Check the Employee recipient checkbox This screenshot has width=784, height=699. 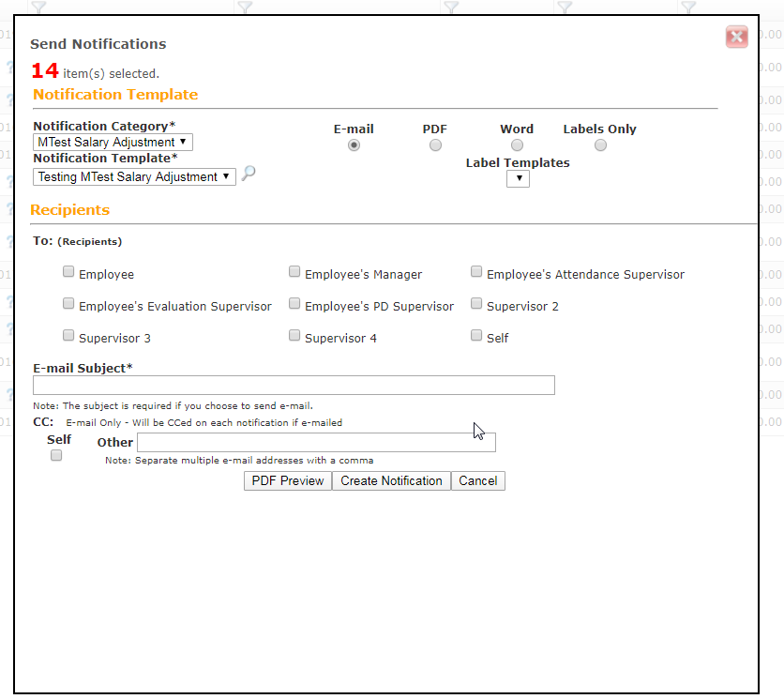click(x=68, y=272)
